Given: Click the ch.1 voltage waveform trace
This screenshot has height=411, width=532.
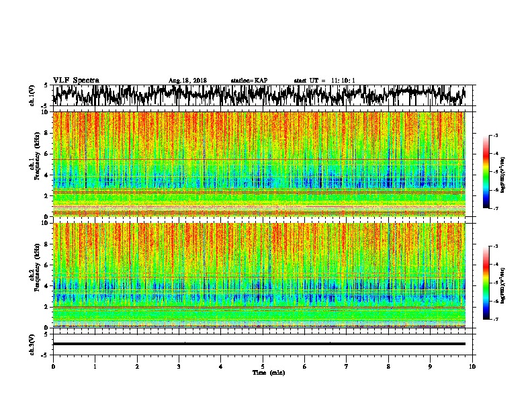Looking at the screenshot, I should tap(259, 95).
